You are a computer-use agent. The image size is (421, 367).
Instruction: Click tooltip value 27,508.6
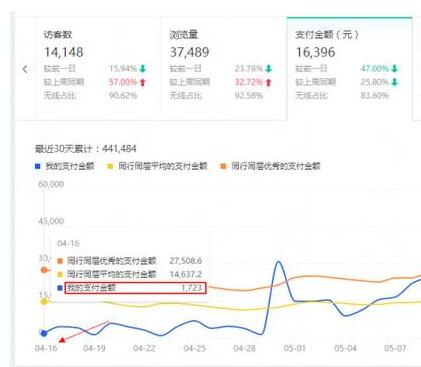point(186,261)
